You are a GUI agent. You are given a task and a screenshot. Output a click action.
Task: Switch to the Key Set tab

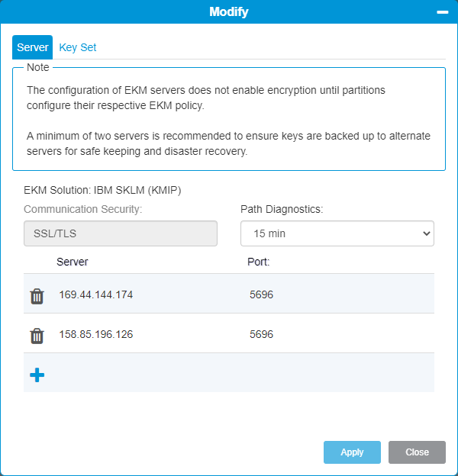(x=77, y=47)
